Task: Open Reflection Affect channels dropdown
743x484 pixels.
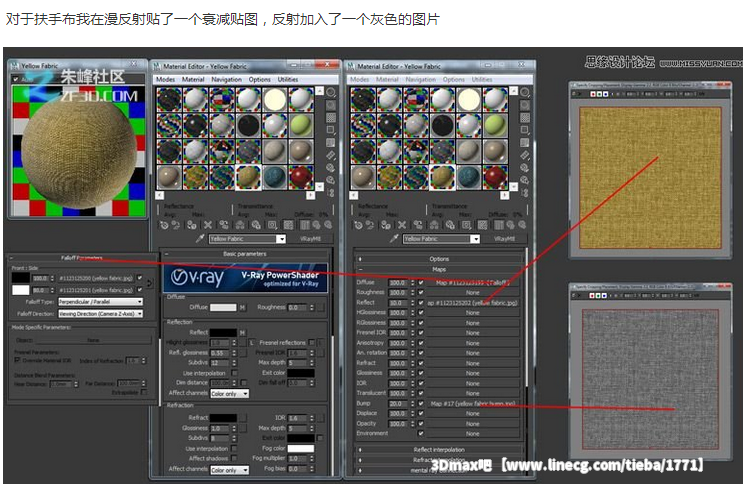Action: tap(229, 393)
